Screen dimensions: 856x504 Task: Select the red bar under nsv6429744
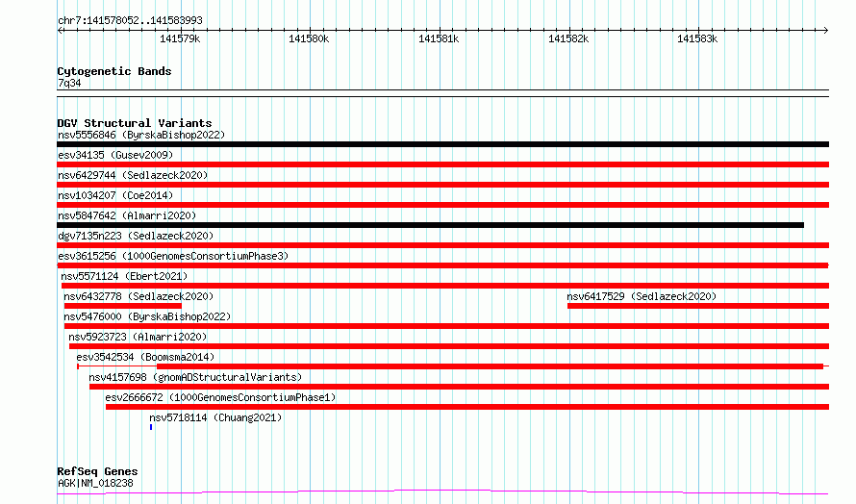coord(442,185)
